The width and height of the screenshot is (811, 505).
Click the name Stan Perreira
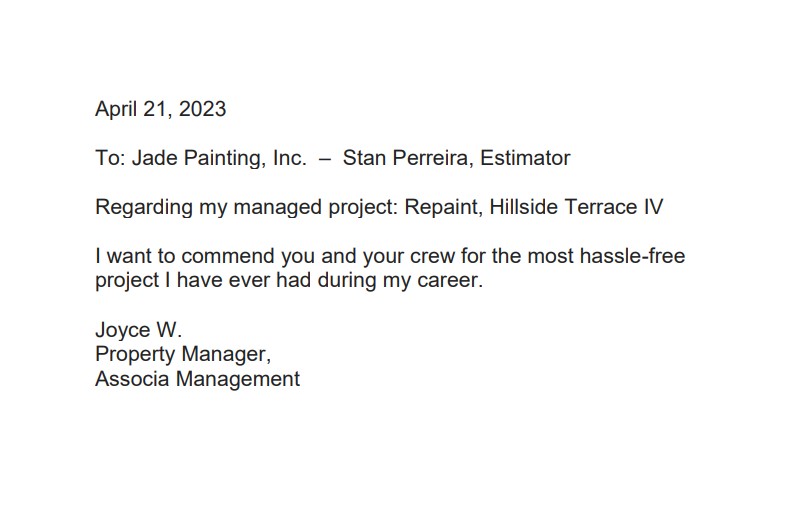point(407,158)
